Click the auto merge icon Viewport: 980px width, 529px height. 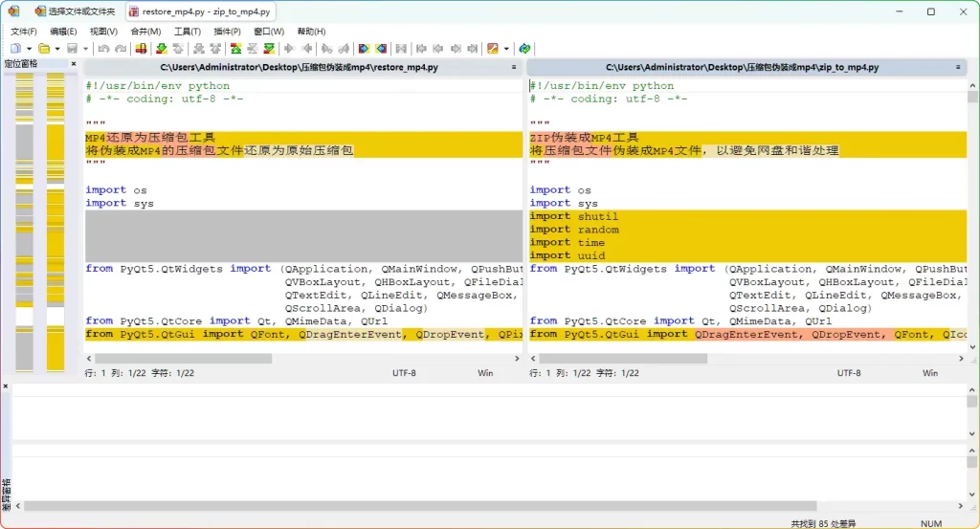point(401,49)
